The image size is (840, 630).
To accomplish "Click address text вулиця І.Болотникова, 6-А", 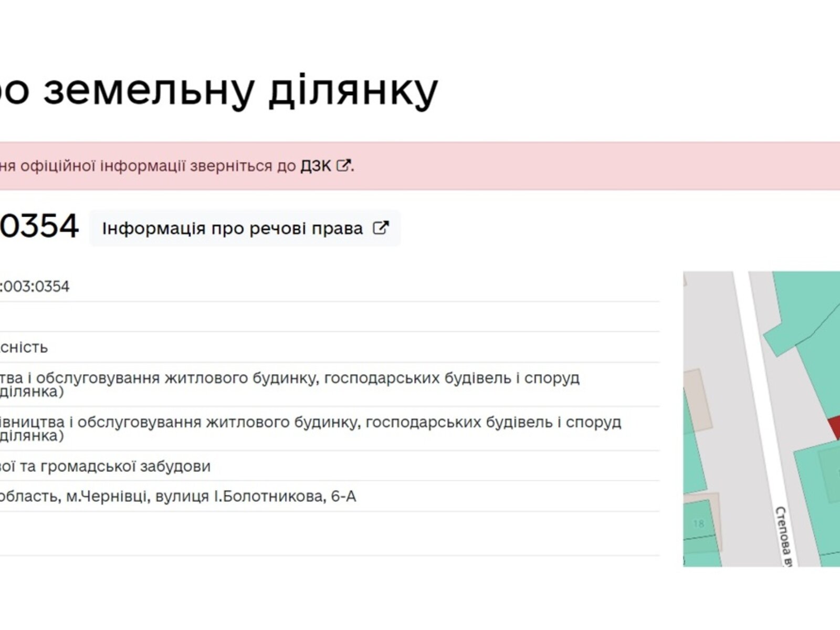I will tap(256, 496).
